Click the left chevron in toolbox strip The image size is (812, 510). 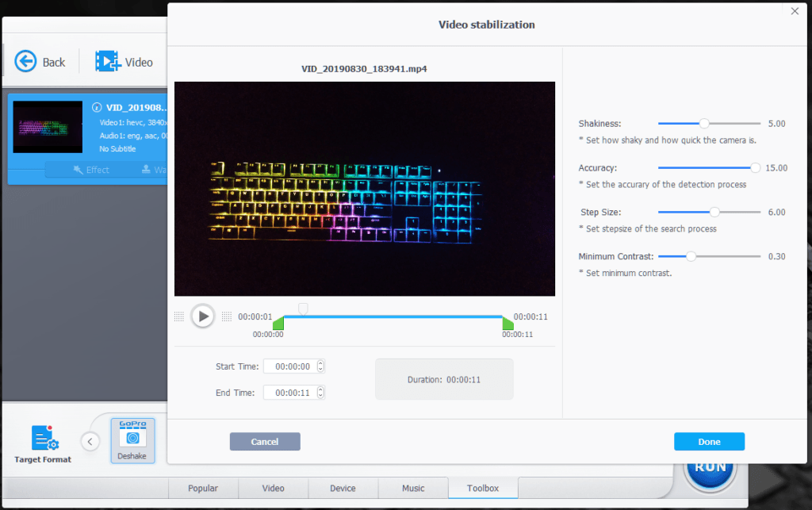(90, 442)
